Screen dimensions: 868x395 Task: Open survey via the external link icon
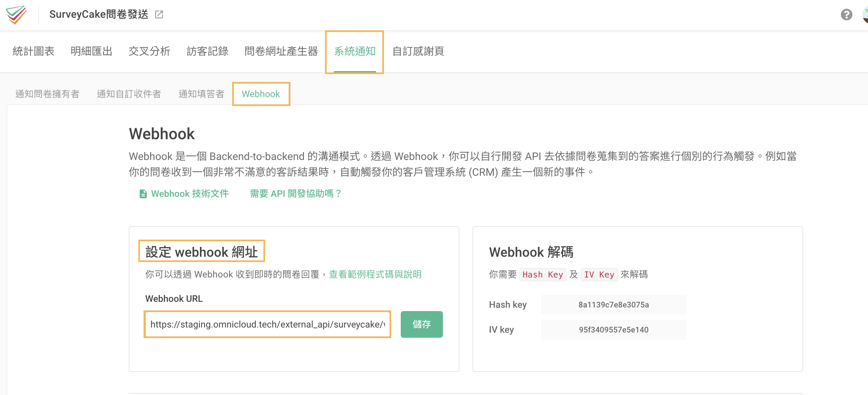coord(159,14)
